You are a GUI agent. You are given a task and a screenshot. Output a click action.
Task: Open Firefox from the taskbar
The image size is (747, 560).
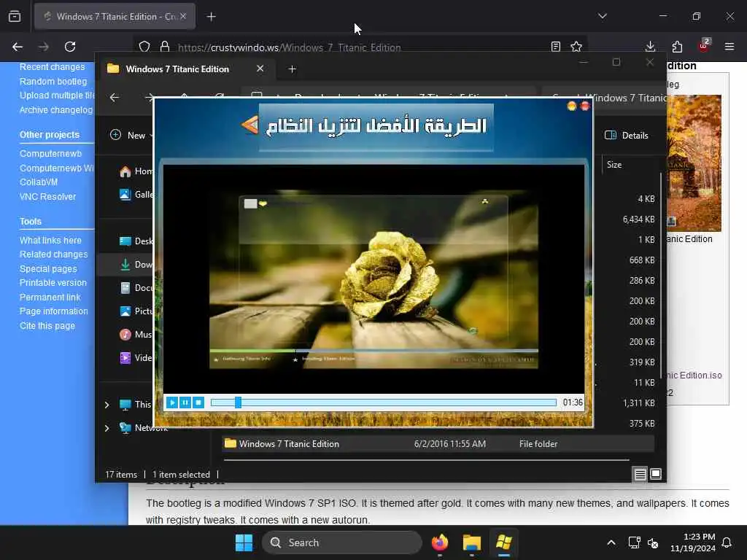tap(440, 542)
